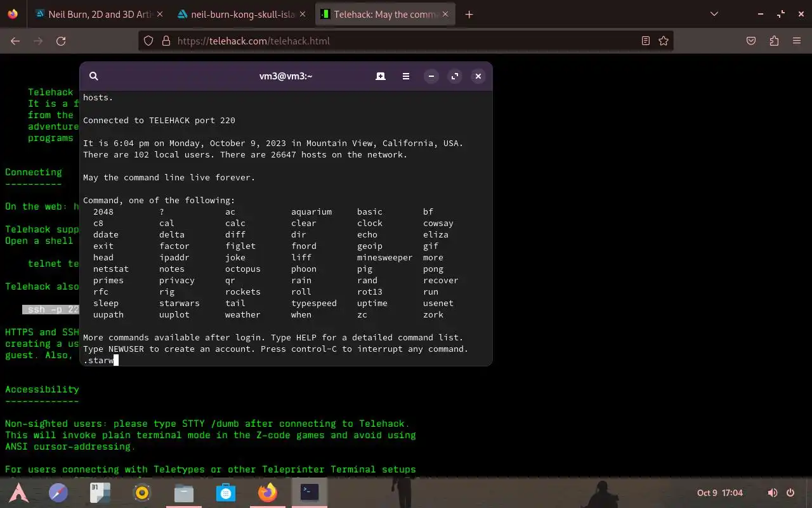Click the aquarium command in terminal
The width and height of the screenshot is (812, 508).
(x=311, y=212)
